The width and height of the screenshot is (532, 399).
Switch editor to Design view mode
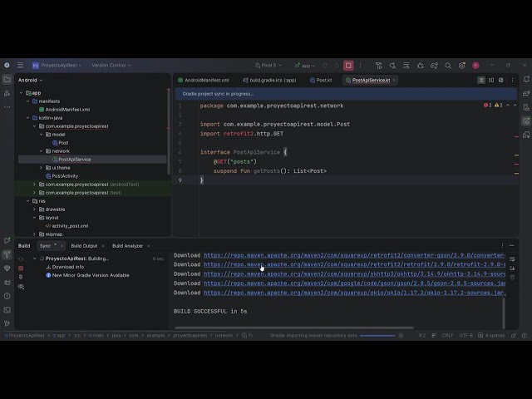[500, 80]
